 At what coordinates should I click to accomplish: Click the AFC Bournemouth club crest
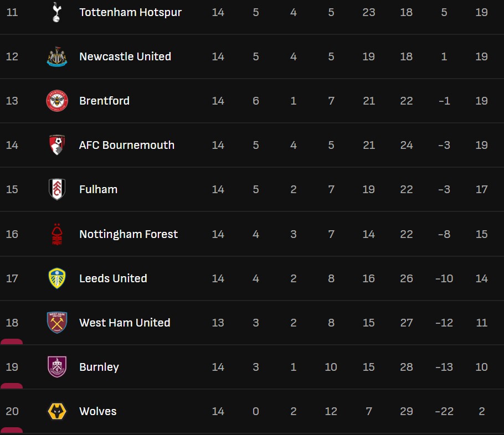pos(56,145)
